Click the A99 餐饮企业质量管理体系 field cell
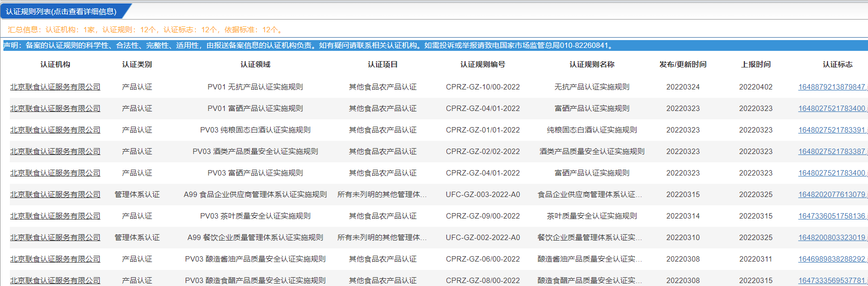868x286 pixels. click(x=255, y=238)
